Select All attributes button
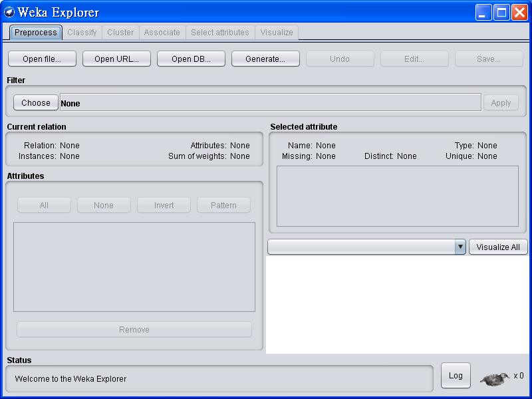This screenshot has width=532, height=399. tap(44, 205)
